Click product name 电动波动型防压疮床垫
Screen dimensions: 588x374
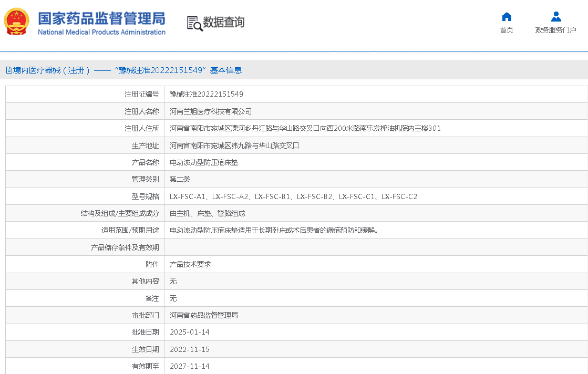[x=203, y=163]
